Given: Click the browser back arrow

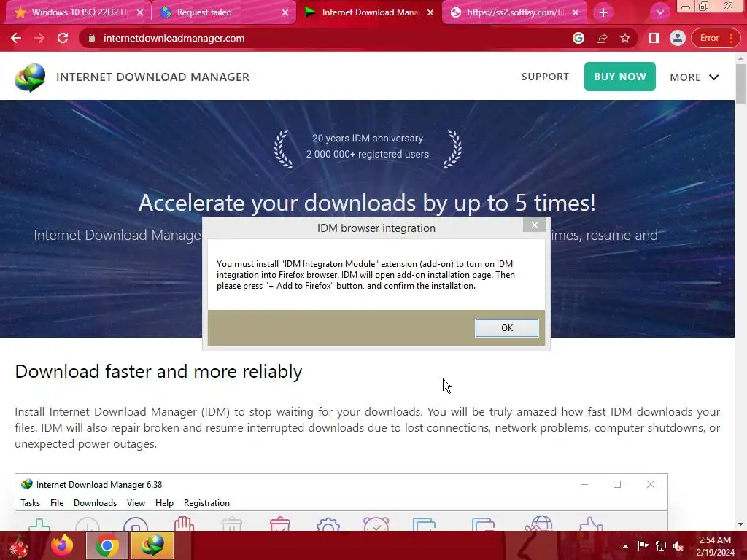Looking at the screenshot, I should [16, 38].
